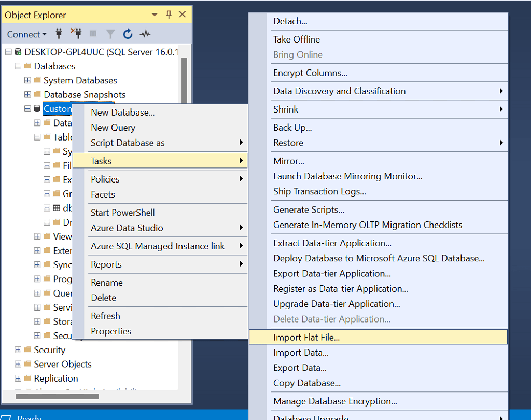Click the Server Objects folder icon
This screenshot has height=420, width=531.
click(x=28, y=364)
